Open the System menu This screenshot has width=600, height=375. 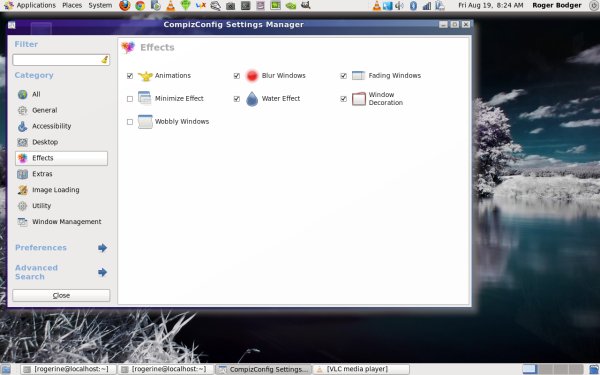click(100, 5)
